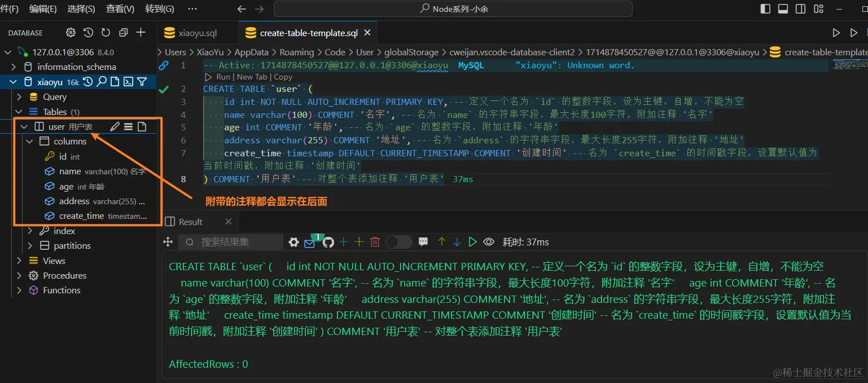868x383 pixels.
Task: Edit the user table design
Action: pos(115,126)
